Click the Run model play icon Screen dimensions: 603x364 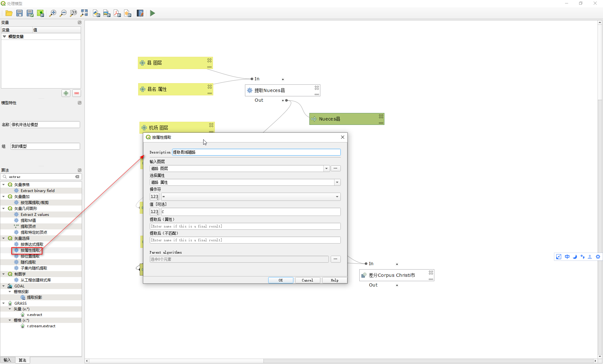click(x=152, y=13)
